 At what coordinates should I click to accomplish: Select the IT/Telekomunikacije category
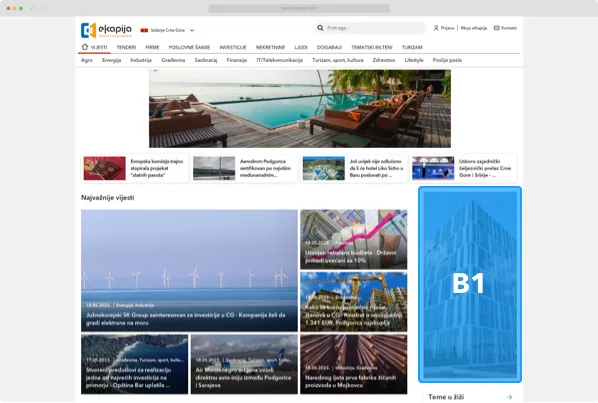click(x=280, y=60)
